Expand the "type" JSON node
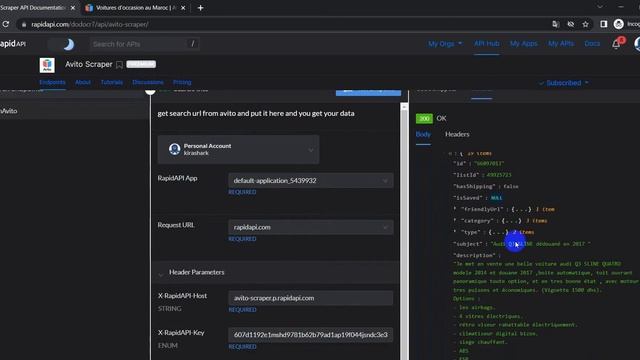Viewport: 640px width, 360px height. (455, 231)
